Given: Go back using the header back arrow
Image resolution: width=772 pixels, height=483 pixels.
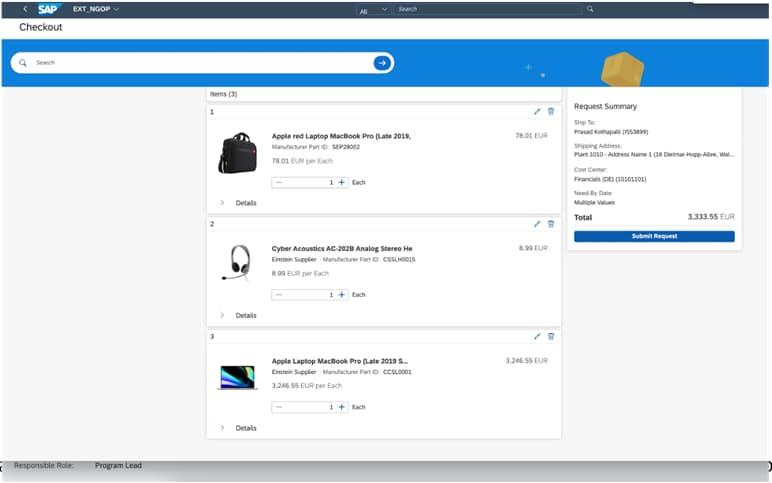Looking at the screenshot, I should tap(25, 9).
